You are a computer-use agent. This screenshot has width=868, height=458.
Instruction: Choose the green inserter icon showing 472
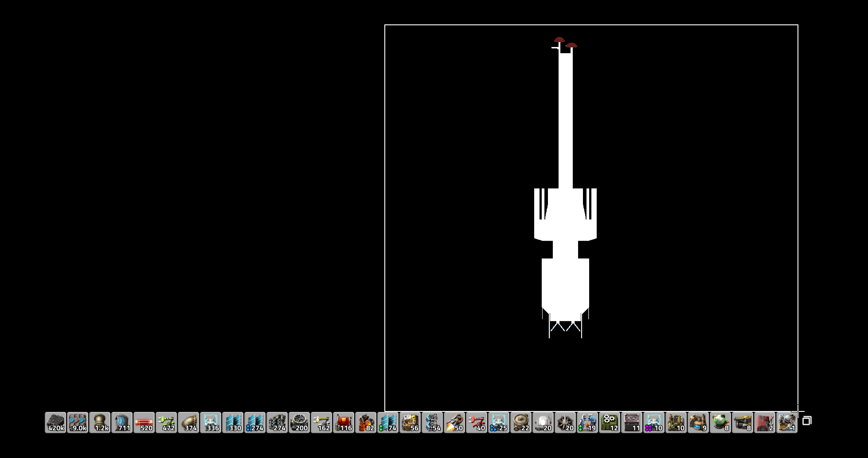point(166,423)
